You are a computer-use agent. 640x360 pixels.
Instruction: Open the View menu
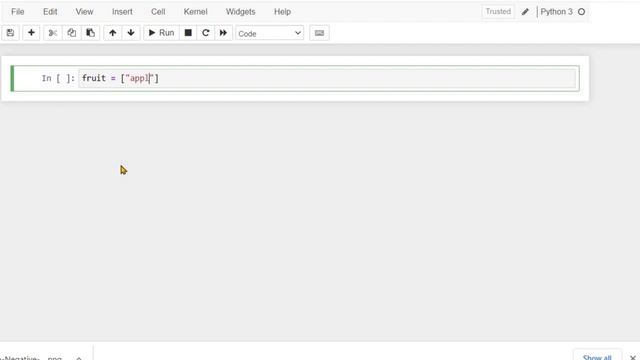[x=84, y=12]
